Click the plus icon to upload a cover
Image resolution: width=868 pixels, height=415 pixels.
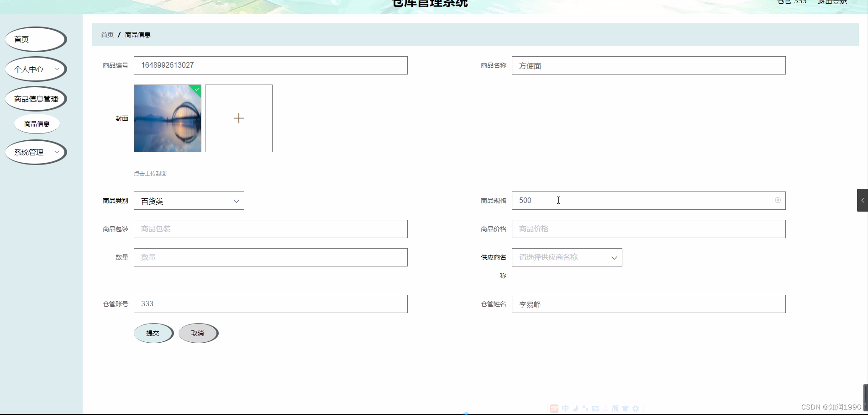pos(239,118)
